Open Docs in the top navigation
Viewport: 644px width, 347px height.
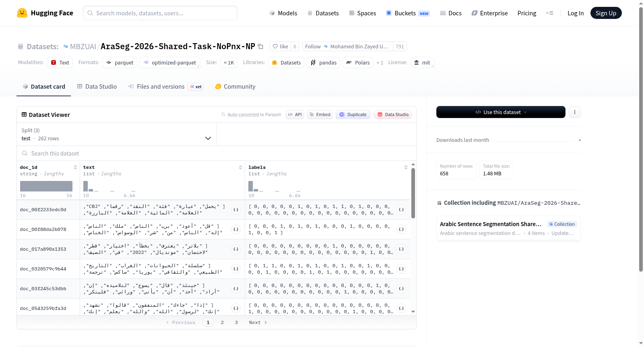click(x=451, y=13)
